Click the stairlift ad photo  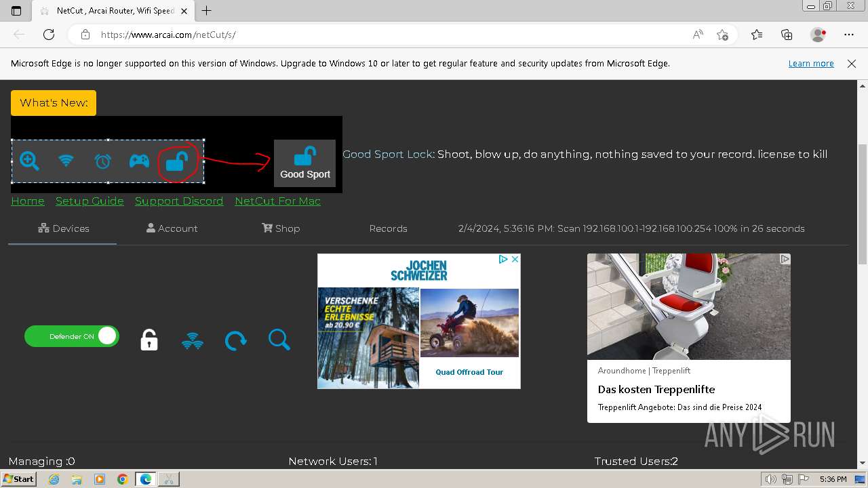point(689,306)
